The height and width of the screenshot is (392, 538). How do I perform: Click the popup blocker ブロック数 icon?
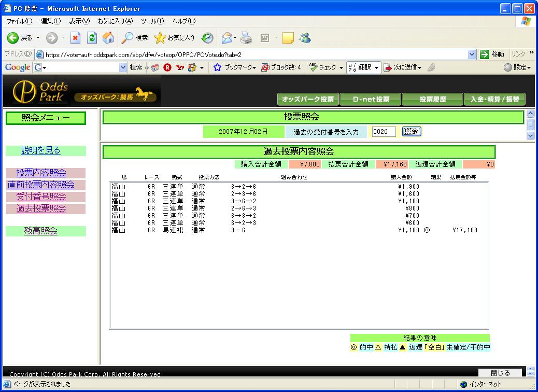coord(265,67)
